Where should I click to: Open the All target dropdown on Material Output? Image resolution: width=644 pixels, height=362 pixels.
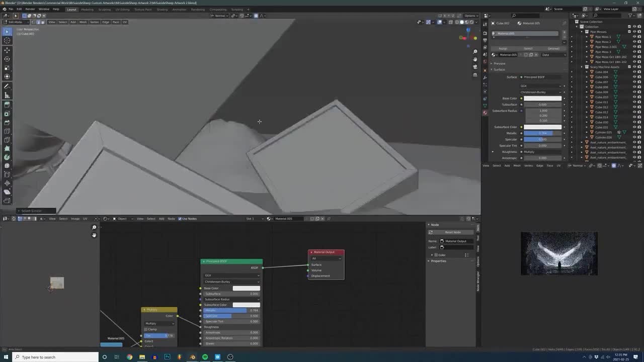coord(326,258)
